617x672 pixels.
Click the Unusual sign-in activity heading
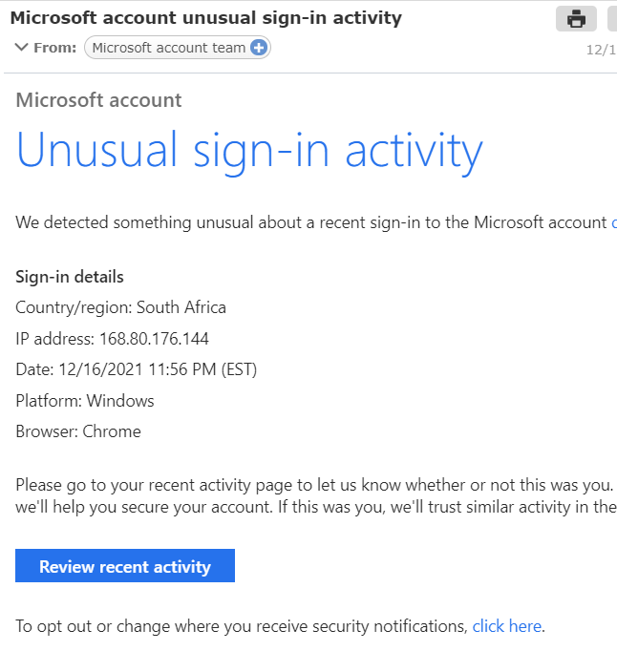coord(249,151)
